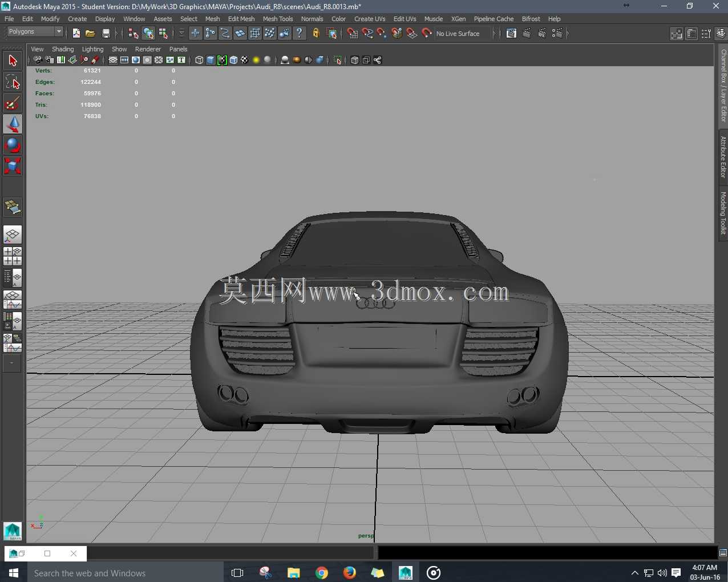Screen dimensions: 728x582
Task: Toggle smooth shade all in panel toolbar
Action: tap(211, 60)
